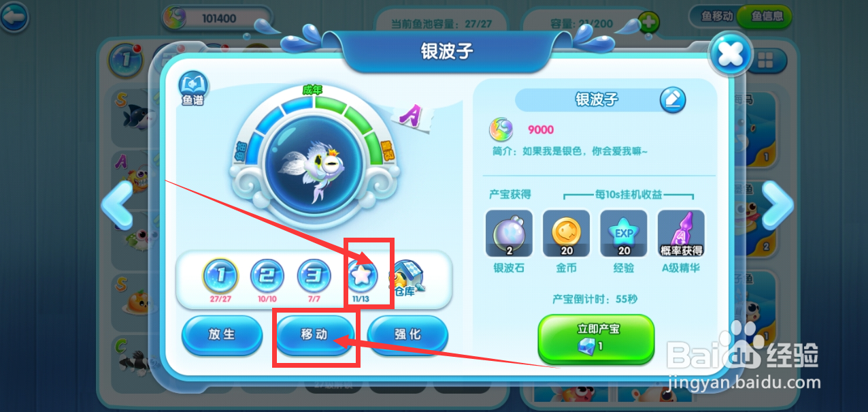Switch to the 鱼信息 tab

pyautogui.click(x=767, y=16)
